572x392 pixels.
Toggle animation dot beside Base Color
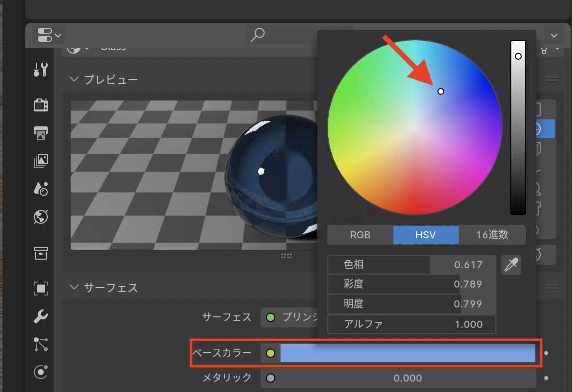[x=546, y=353]
